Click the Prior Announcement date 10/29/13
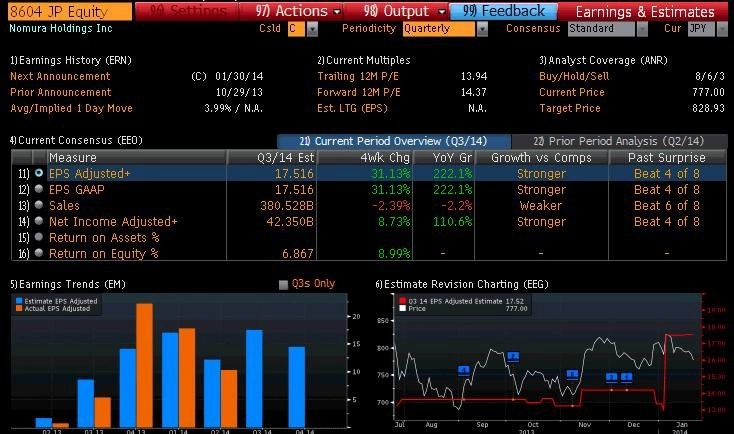 (239, 92)
